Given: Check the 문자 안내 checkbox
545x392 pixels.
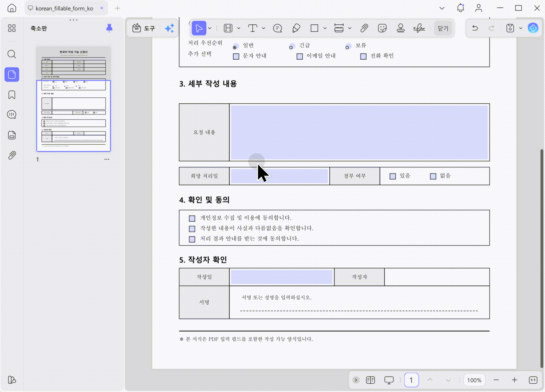Looking at the screenshot, I should 236,56.
